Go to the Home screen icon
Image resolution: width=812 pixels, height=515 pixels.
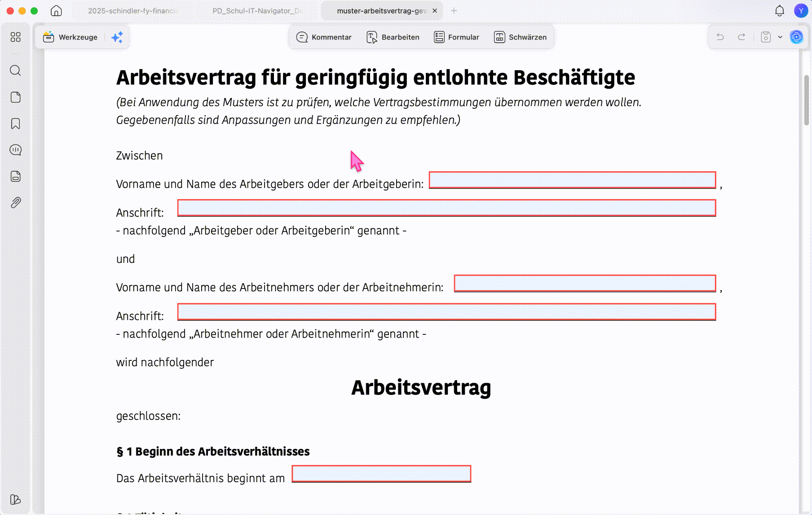point(56,11)
